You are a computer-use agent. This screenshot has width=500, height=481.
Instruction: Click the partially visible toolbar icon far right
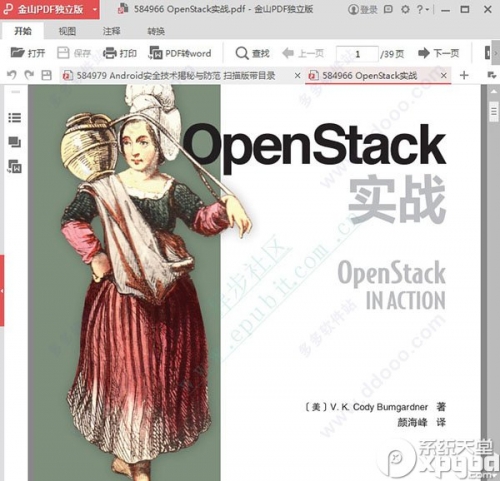tap(488, 53)
